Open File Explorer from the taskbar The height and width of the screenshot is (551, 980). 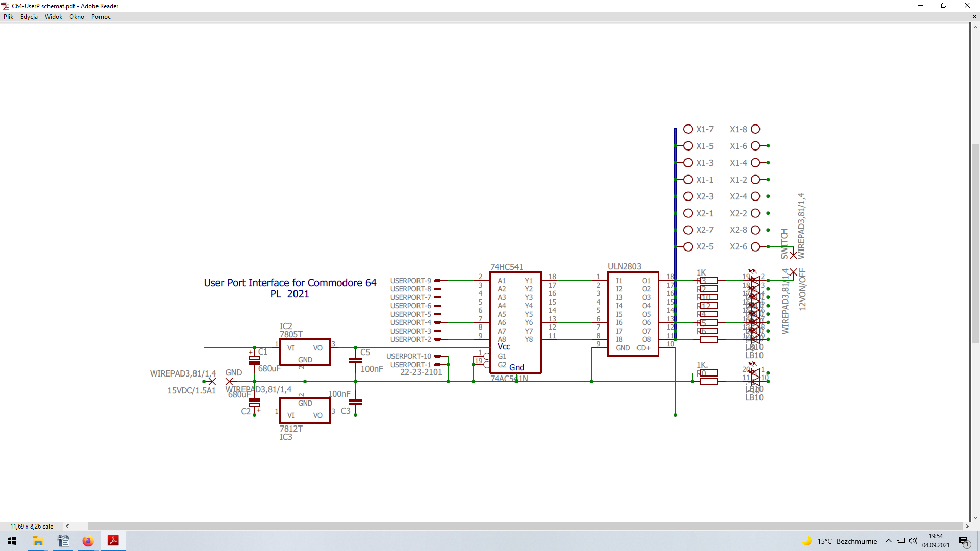[x=38, y=541]
